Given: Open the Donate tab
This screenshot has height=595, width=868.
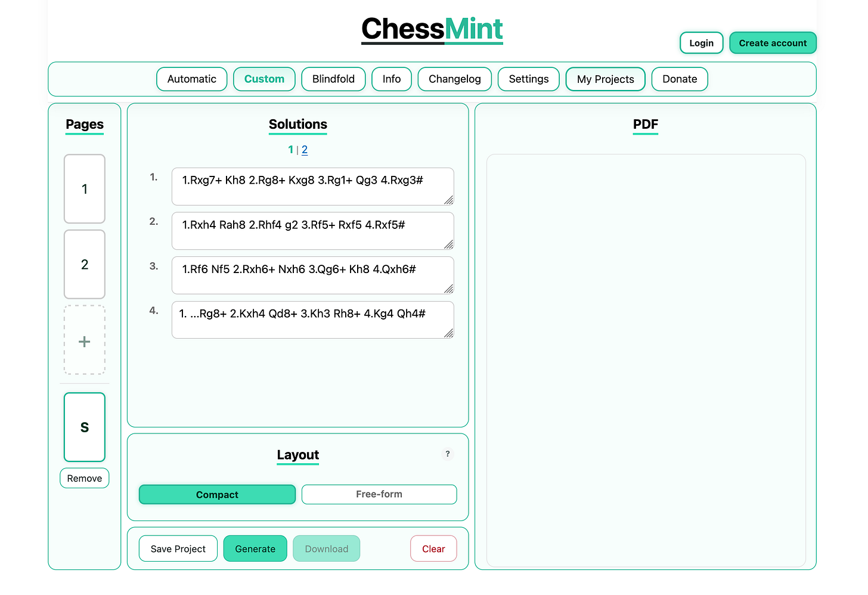Looking at the screenshot, I should pyautogui.click(x=680, y=79).
